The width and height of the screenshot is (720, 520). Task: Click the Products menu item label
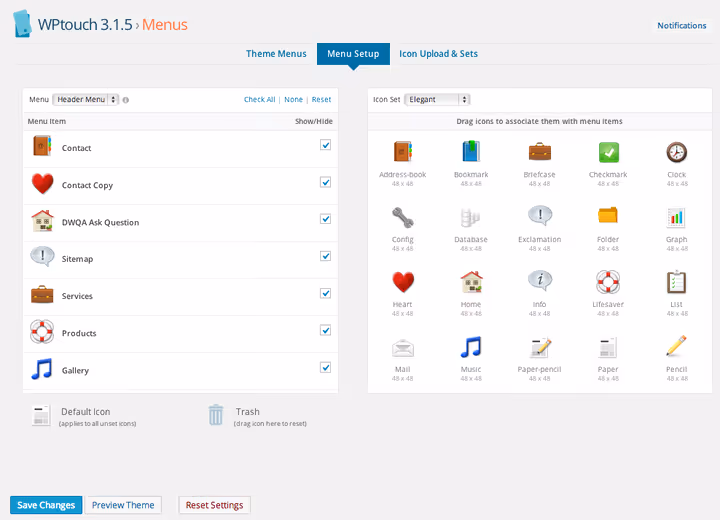(79, 333)
